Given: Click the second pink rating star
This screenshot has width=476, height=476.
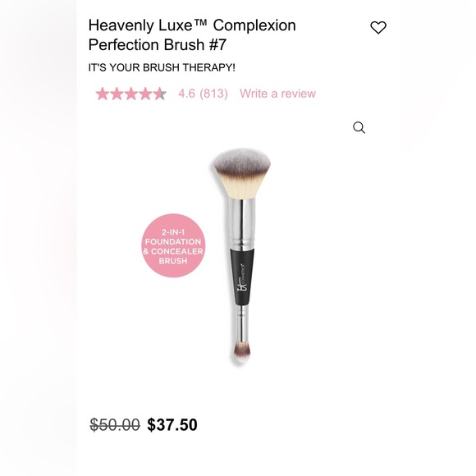Looking at the screenshot, I should [117, 94].
